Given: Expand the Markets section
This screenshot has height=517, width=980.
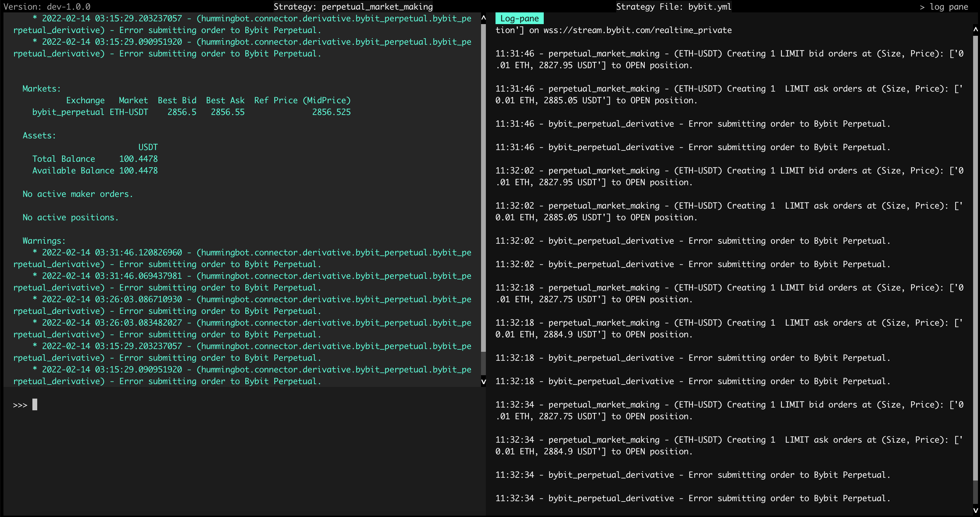Looking at the screenshot, I should (41, 88).
